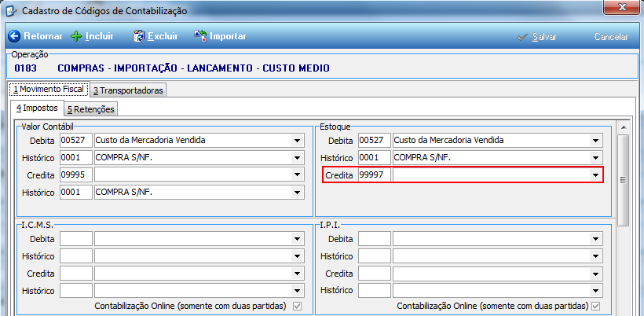Image resolution: width=644 pixels, height=316 pixels.
Task: Click the vertical scrollbar thumb
Action: [x=624, y=179]
